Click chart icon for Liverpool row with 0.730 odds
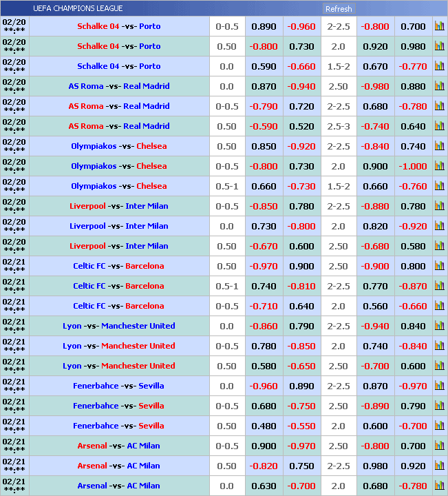Image resolution: width=448 pixels, height=496 pixels. pos(439,227)
